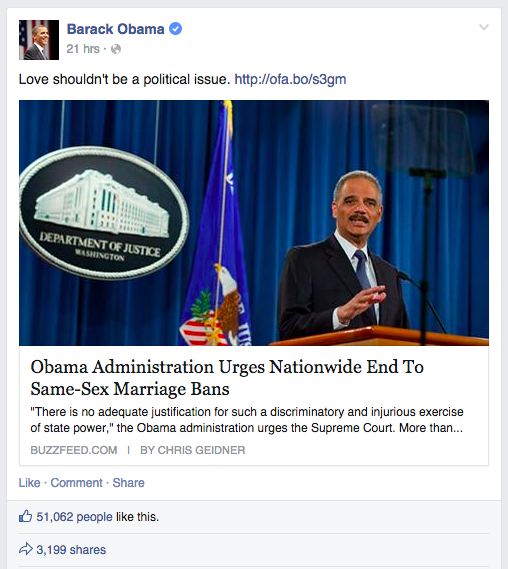Click the thumbs-up likes icon
The width and height of the screenshot is (508, 569).
(x=25, y=516)
